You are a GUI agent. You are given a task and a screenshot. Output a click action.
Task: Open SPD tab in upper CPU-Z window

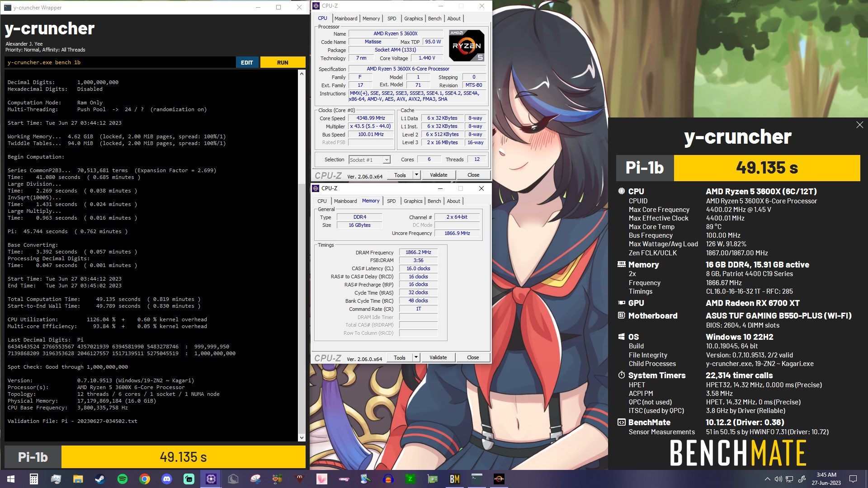point(392,19)
